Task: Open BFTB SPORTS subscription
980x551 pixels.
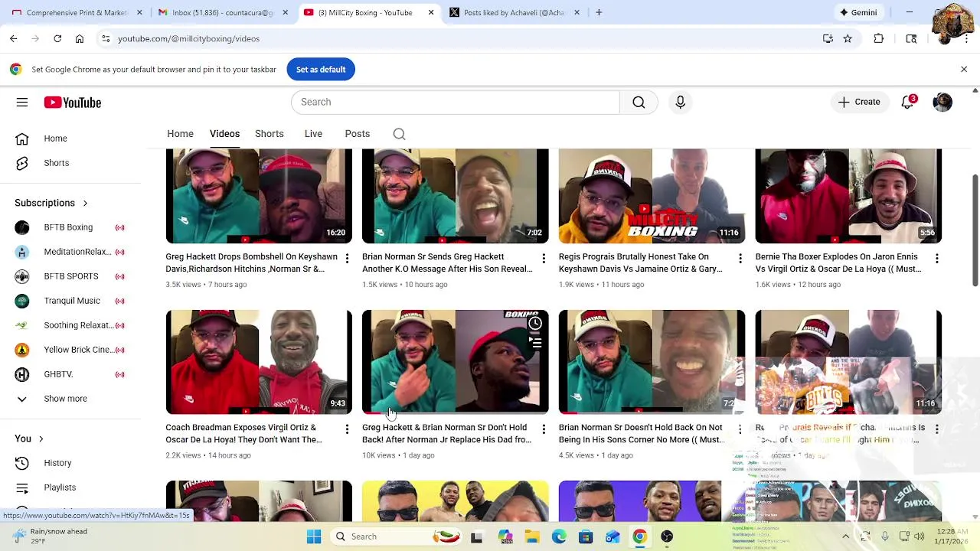Action: click(70, 276)
